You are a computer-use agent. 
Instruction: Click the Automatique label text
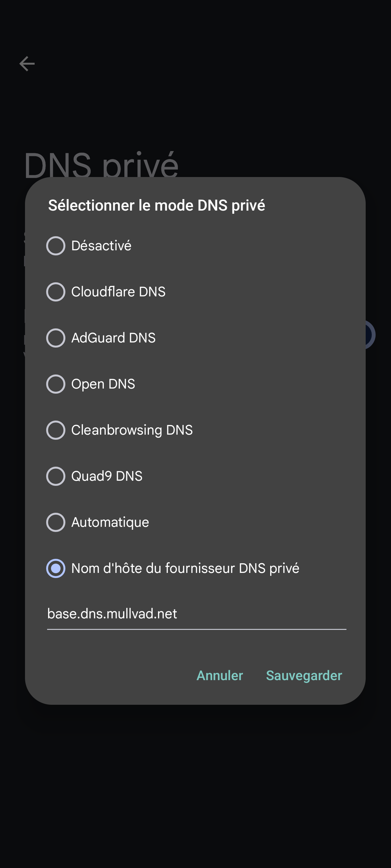tap(110, 523)
